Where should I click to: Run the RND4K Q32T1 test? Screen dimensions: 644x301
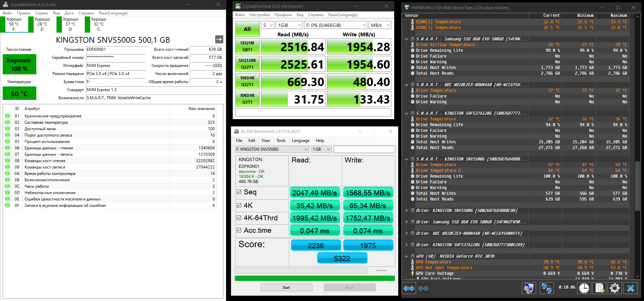pyautogui.click(x=247, y=81)
